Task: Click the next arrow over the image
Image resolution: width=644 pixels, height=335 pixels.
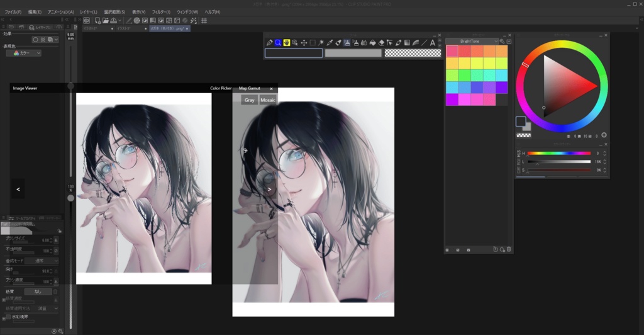Action: point(269,190)
